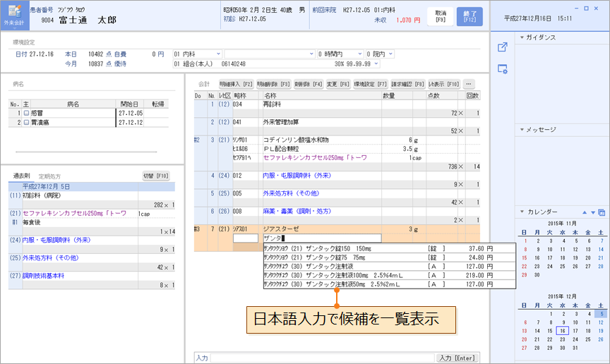Go to previous month in calendar
The width and height of the screenshot is (610, 364).
pos(584,212)
